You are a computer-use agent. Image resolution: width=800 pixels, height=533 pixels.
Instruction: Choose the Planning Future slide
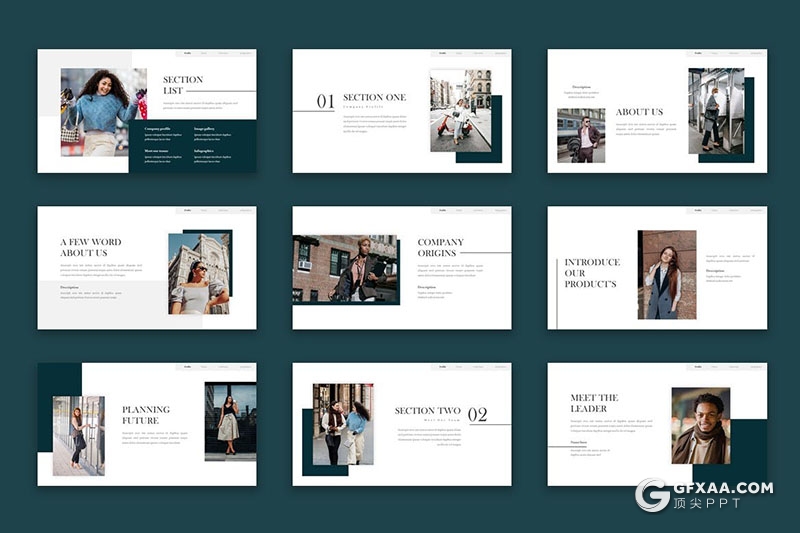coord(147,424)
